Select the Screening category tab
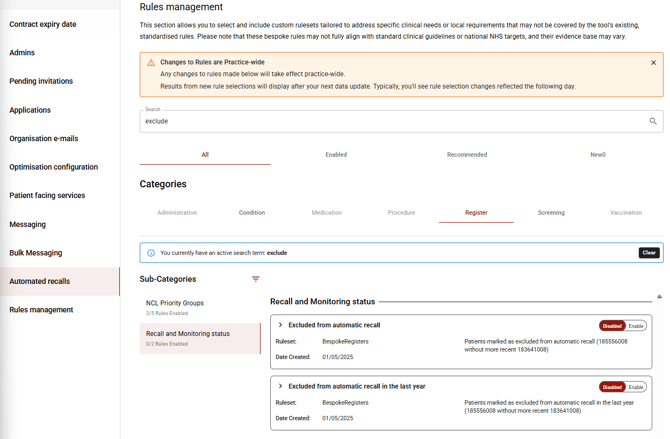This screenshot has width=670, height=439. coord(551,213)
